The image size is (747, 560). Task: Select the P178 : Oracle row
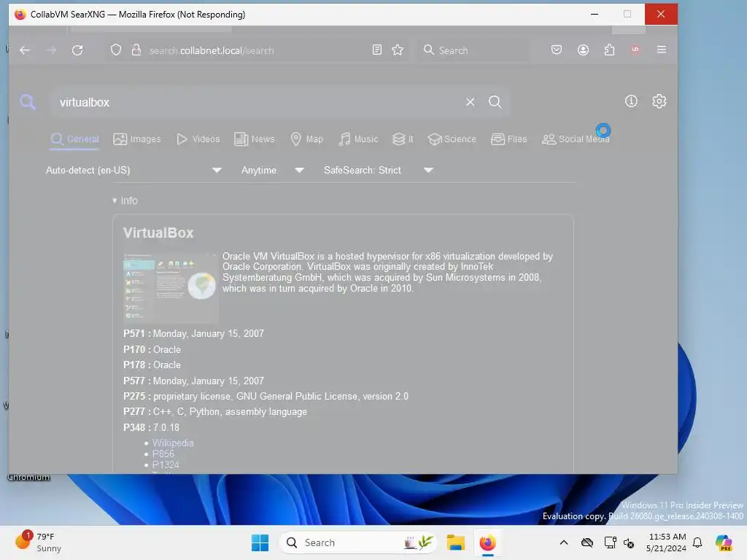[152, 365]
